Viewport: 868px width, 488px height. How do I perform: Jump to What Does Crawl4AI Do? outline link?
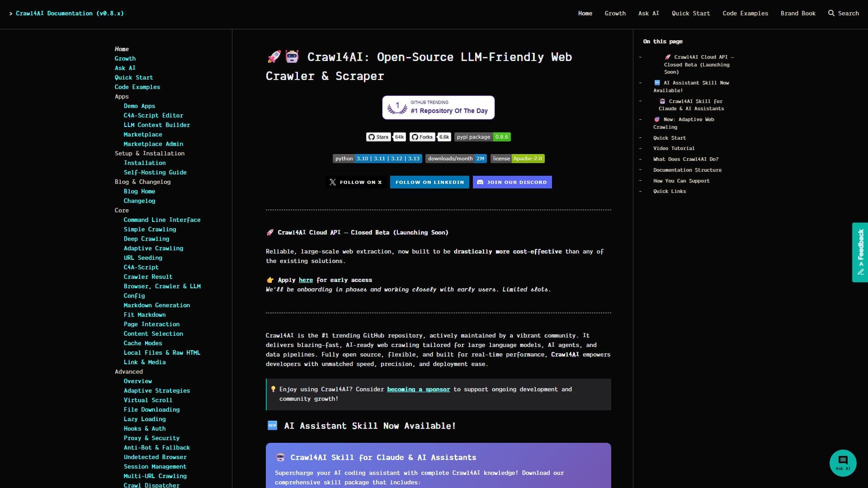pyautogui.click(x=685, y=159)
